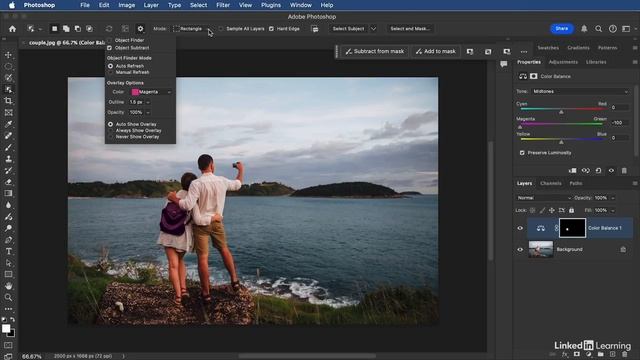This screenshot has height=360, width=640.
Task: Toggle Sample All Layers checkbox
Action: [221, 29]
